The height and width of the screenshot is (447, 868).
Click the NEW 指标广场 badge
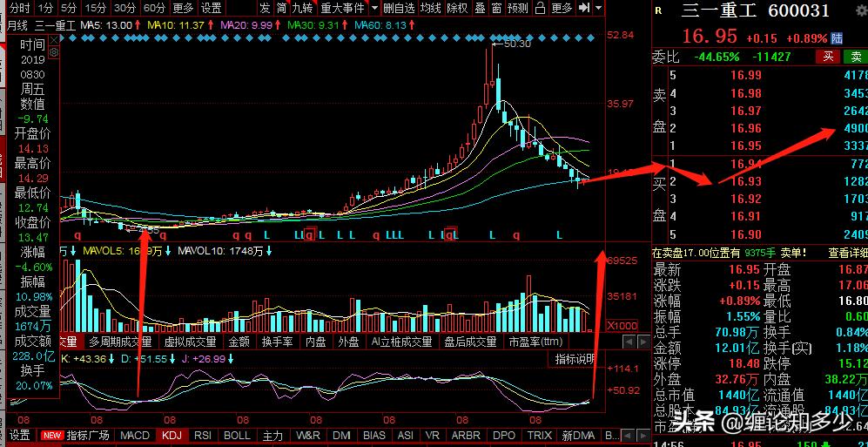tap(52, 436)
